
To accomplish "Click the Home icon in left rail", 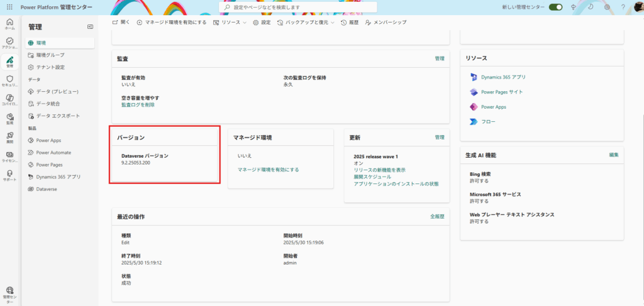I will pos(10,22).
